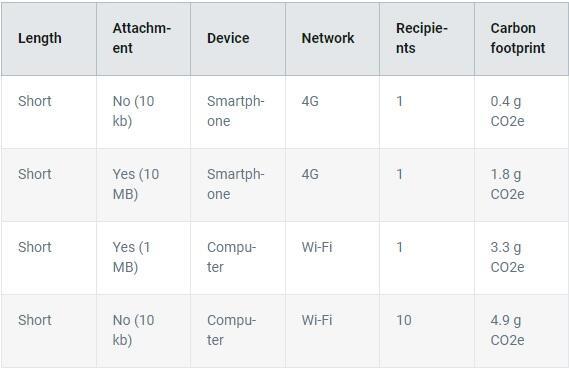Select the 1.8 g CO2e cell
The height and width of the screenshot is (370, 569).
coord(521,185)
